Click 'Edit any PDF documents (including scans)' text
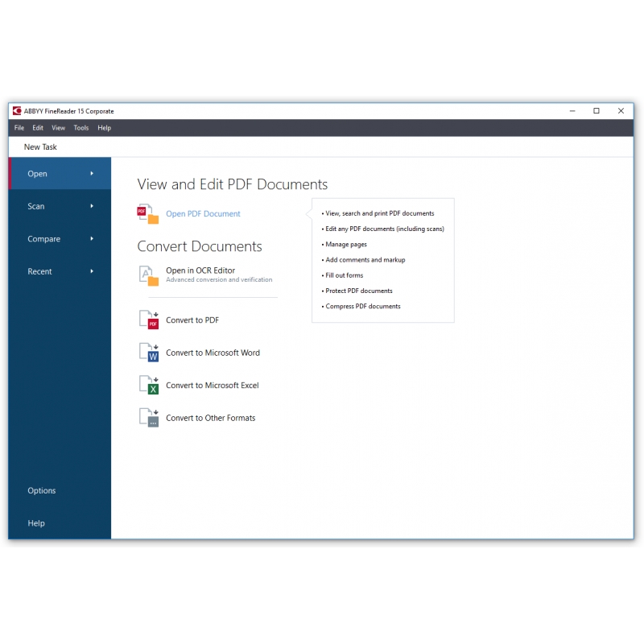Screen dimensions: 644x644 pos(385,229)
